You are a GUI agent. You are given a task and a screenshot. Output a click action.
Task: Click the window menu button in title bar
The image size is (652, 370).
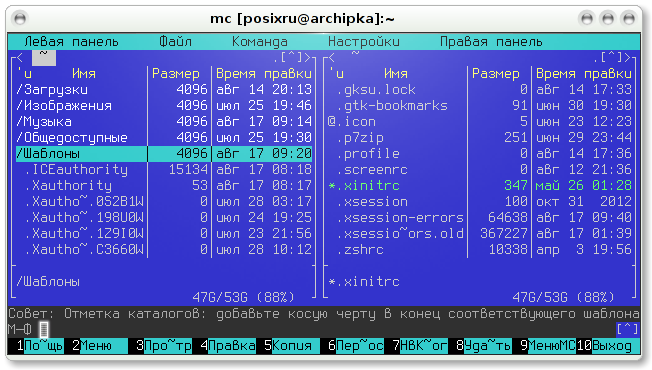click(x=20, y=19)
